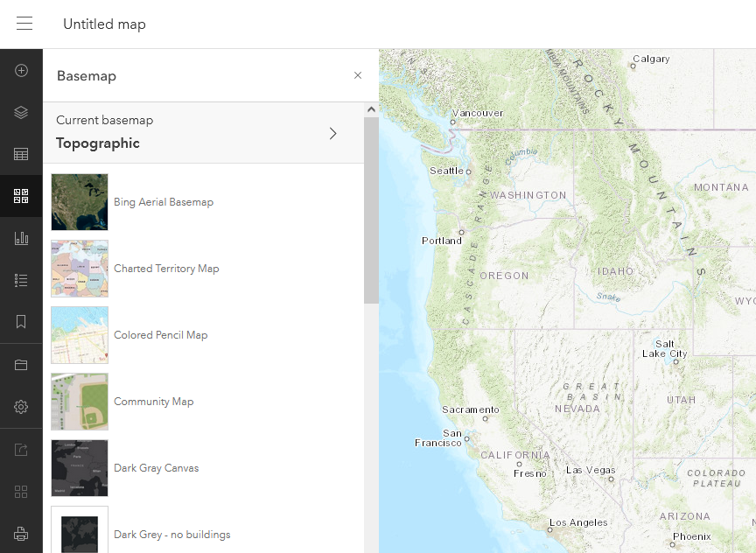Open the Save and open map icon
The width and height of the screenshot is (756, 553).
tap(21, 364)
